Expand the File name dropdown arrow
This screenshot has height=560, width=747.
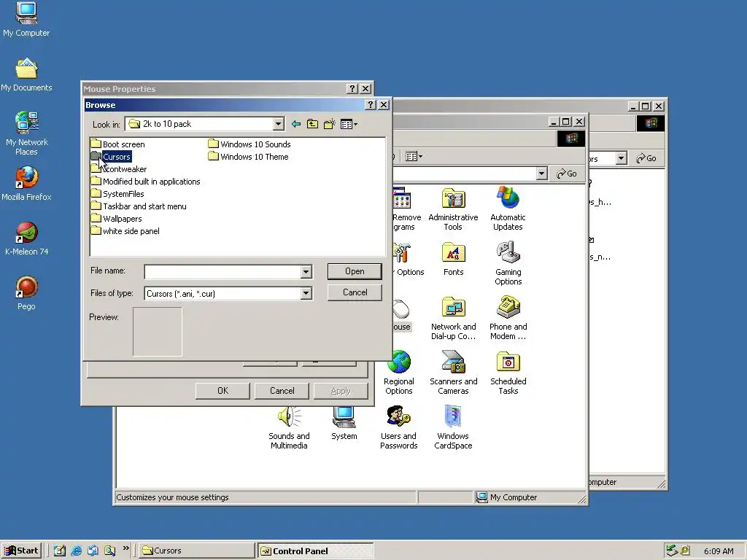point(306,272)
